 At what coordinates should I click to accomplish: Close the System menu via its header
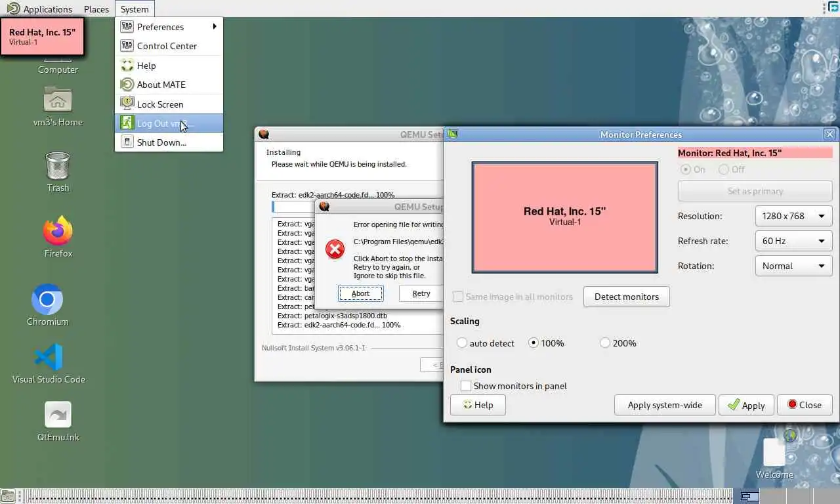135,9
